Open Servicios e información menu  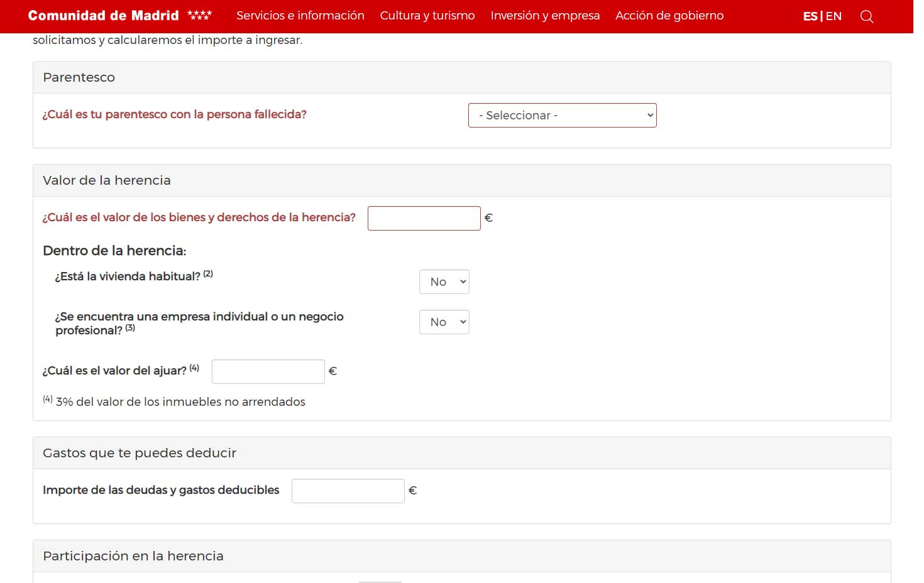300,16
